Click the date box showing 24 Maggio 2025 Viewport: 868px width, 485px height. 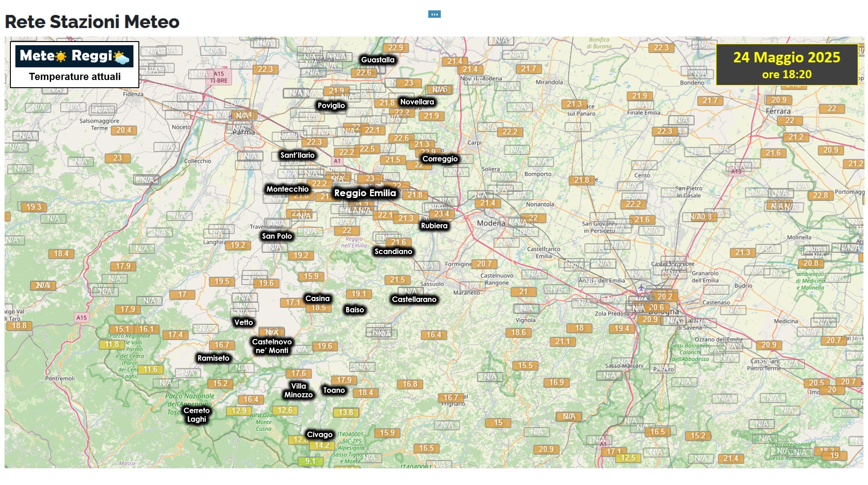[x=786, y=65]
